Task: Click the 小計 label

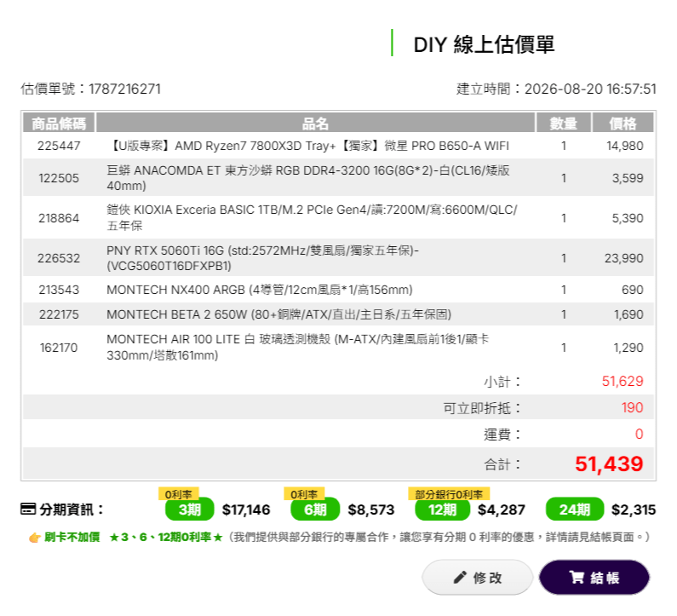Action: pos(502,382)
